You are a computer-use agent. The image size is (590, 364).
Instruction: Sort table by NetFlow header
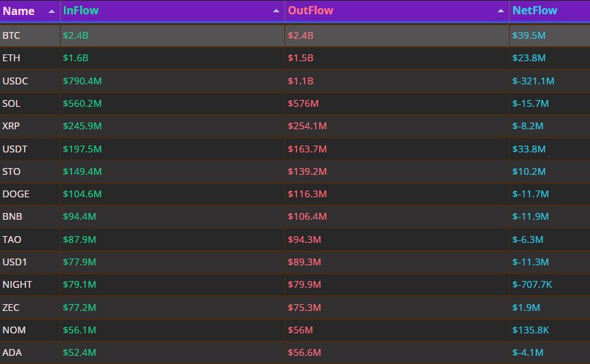pos(534,11)
